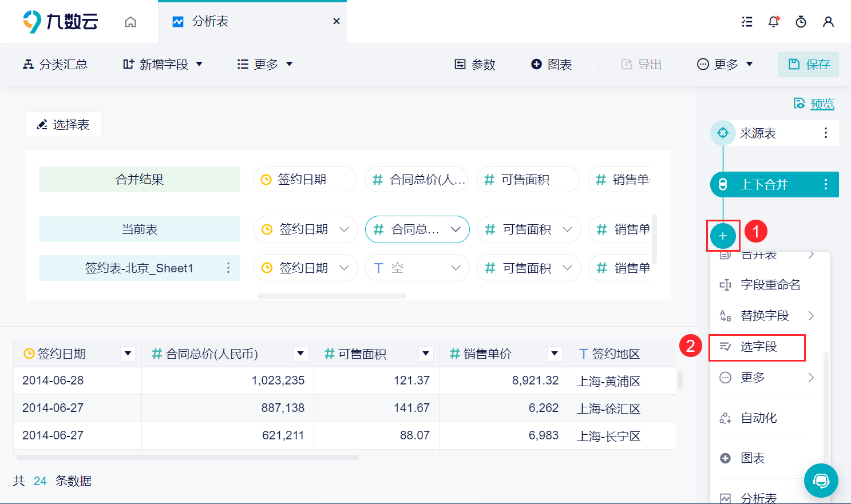
Task: Open the home page icon
Action: point(130,22)
